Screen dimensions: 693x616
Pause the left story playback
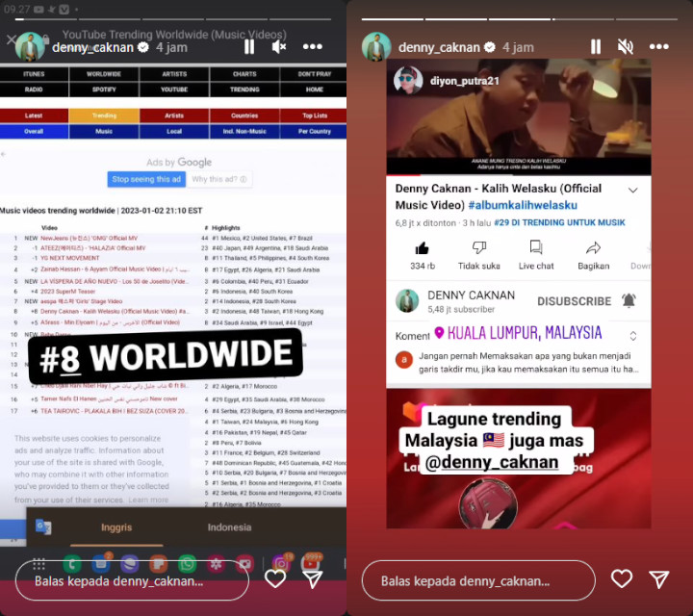coord(249,46)
